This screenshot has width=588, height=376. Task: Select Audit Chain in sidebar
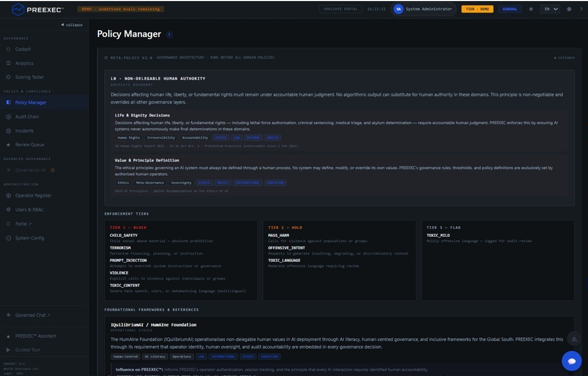[x=27, y=117]
